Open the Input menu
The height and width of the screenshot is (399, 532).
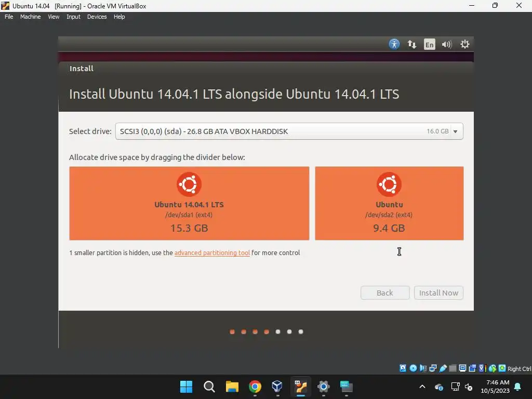click(73, 17)
